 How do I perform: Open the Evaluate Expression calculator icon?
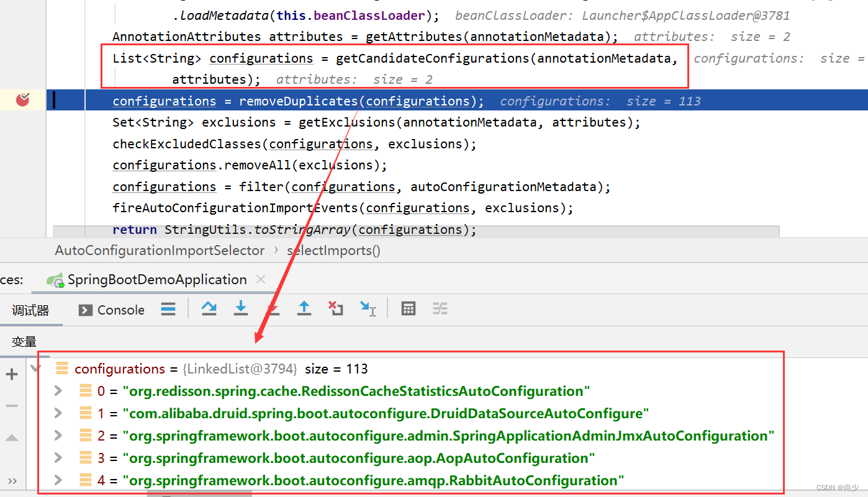pos(409,308)
